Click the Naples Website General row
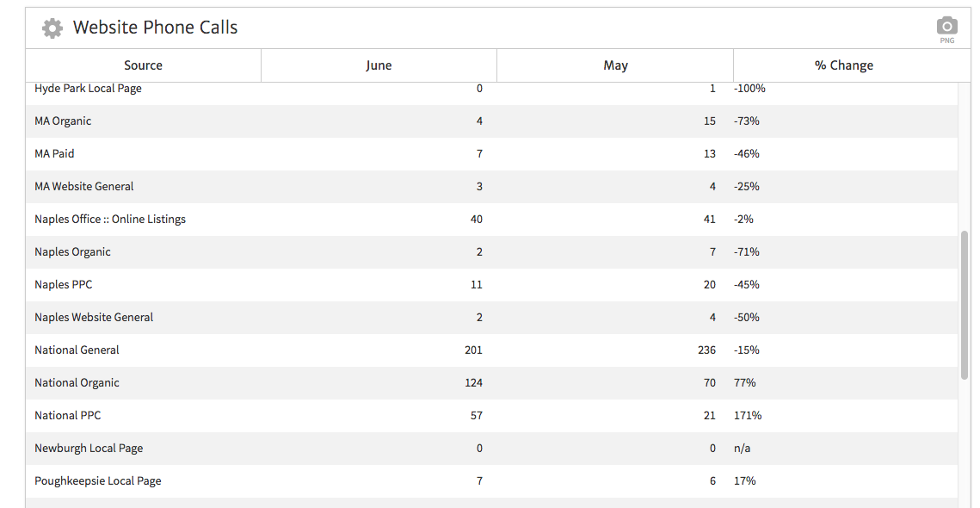The height and width of the screenshot is (508, 980). 93,317
